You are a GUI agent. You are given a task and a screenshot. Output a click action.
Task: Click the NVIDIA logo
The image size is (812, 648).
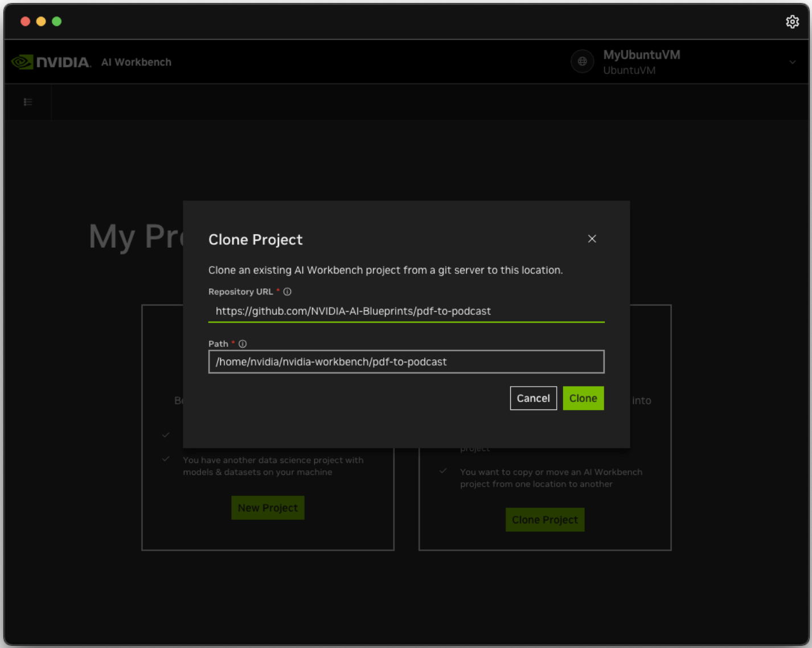(51, 62)
